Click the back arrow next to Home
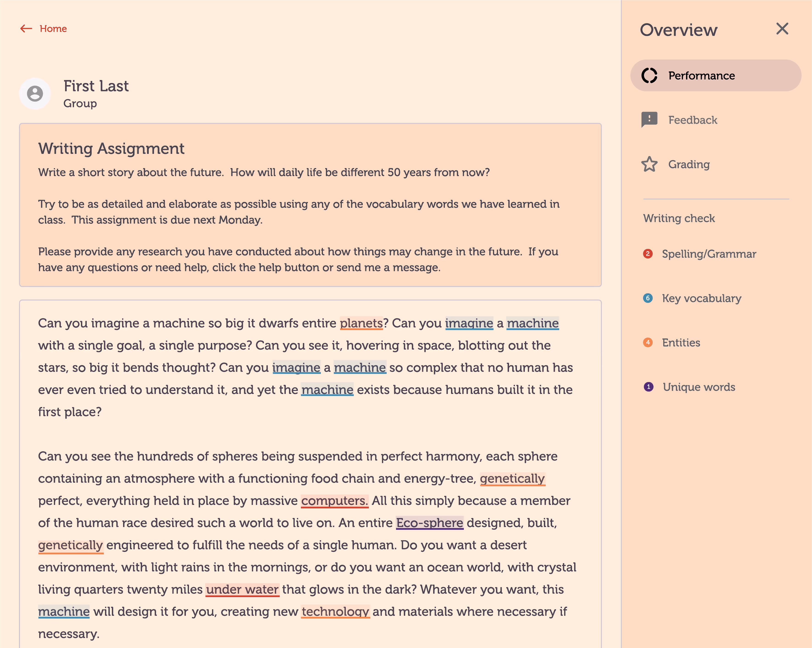 point(26,29)
